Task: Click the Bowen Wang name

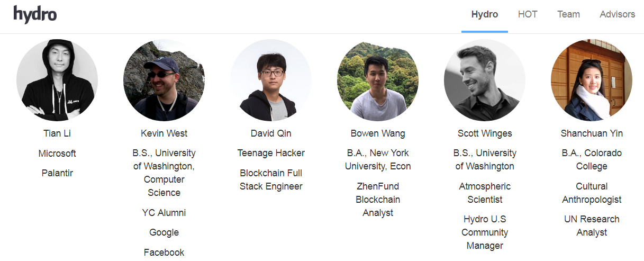Action: point(378,133)
